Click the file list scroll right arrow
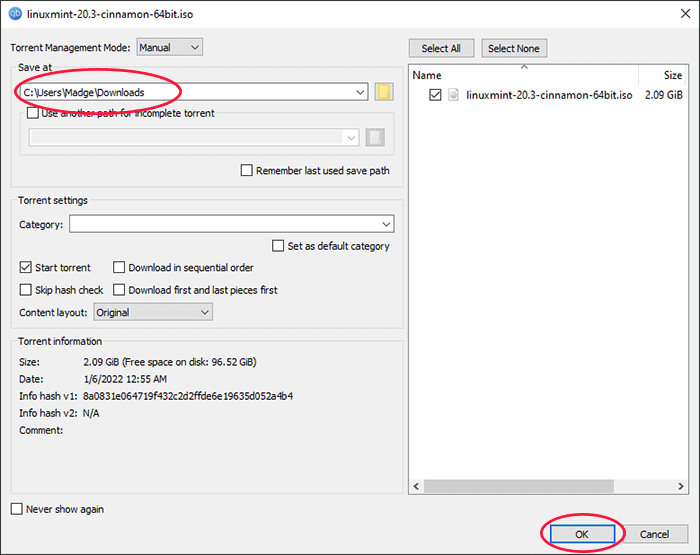 (680, 486)
